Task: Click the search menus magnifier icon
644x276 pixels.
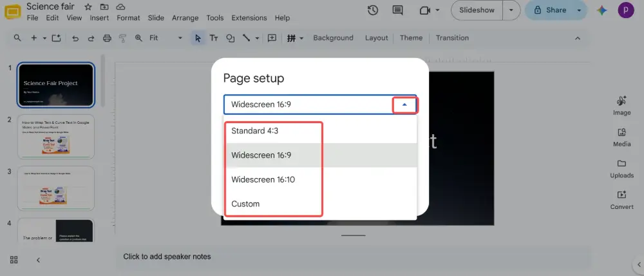Action: [x=17, y=38]
